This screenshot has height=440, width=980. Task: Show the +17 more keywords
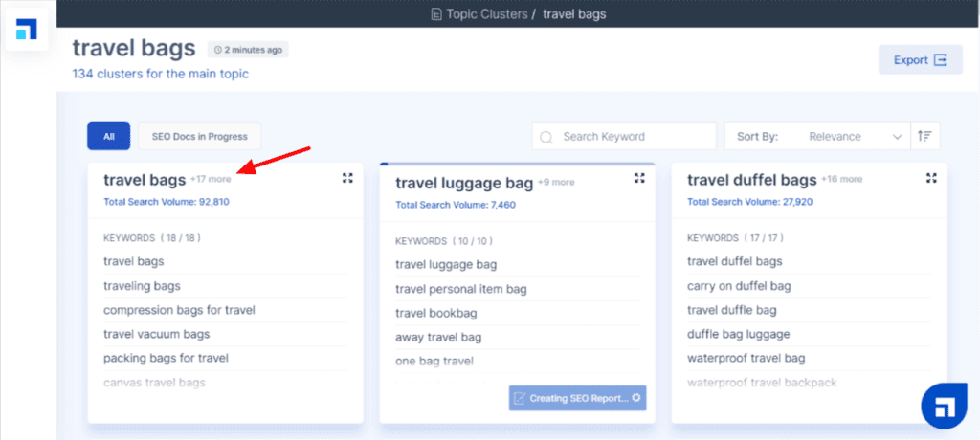[x=211, y=179]
